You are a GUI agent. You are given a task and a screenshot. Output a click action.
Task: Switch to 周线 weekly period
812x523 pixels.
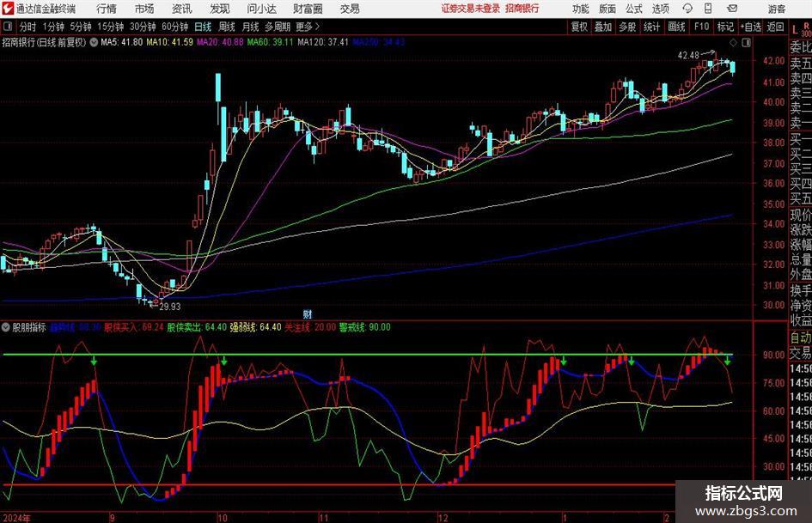(x=226, y=27)
